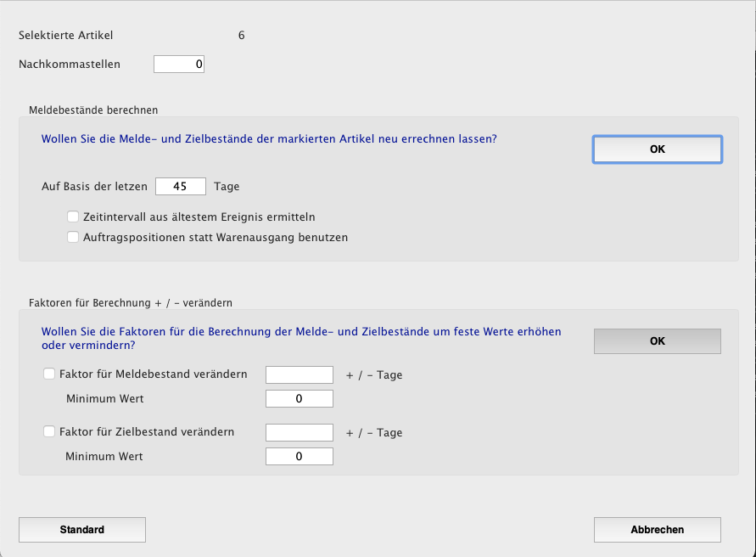Click the Selektierte Artikel label
This screenshot has width=756, height=557.
point(66,36)
